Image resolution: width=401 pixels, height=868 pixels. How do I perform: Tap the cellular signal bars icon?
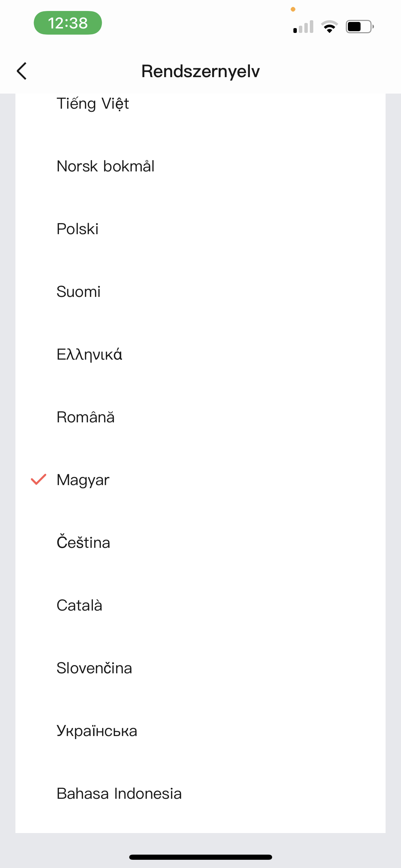[x=303, y=27]
